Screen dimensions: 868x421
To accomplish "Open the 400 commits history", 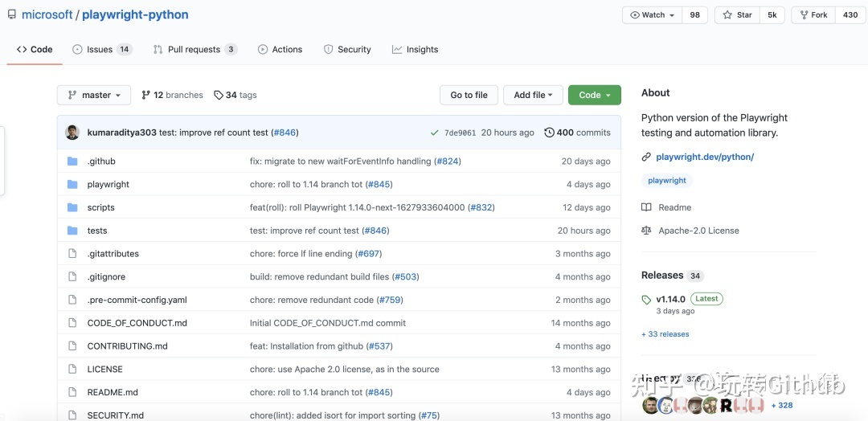I will coord(577,133).
